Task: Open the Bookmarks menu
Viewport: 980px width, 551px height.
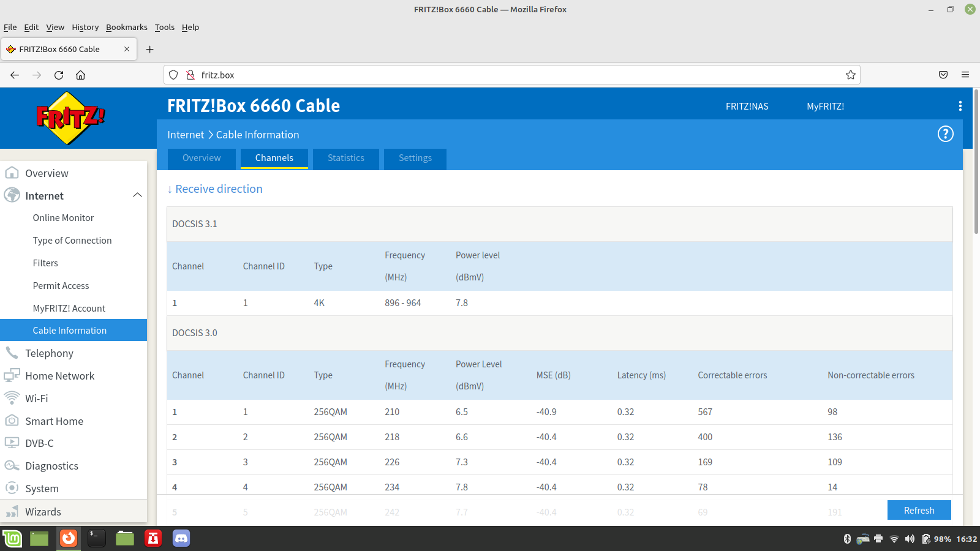Action: (126, 27)
